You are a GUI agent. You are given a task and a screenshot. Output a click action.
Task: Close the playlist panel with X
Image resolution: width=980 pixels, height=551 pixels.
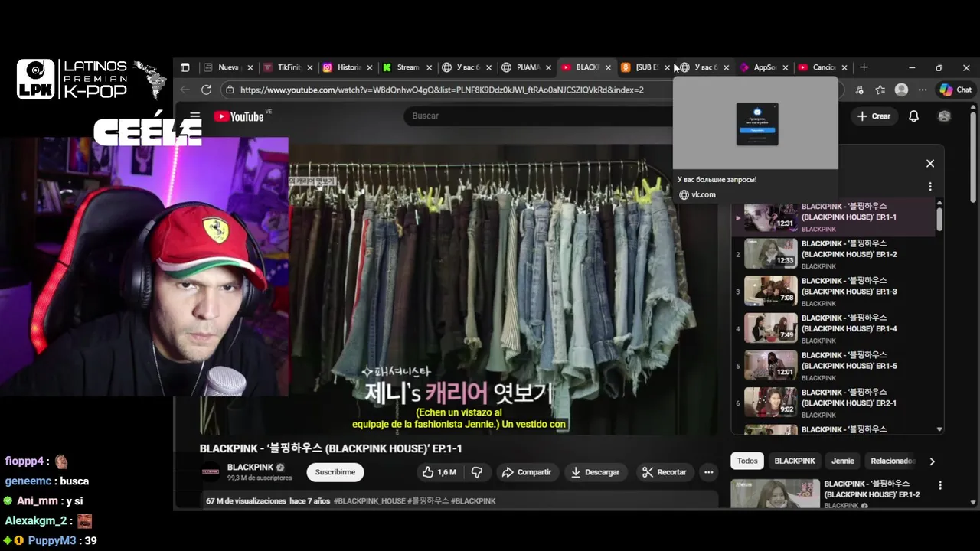(x=930, y=163)
